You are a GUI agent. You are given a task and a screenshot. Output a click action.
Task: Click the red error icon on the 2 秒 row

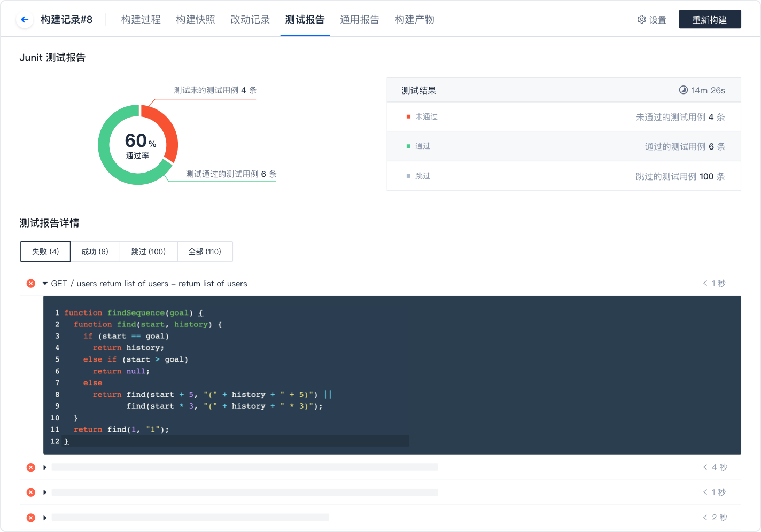[31, 518]
